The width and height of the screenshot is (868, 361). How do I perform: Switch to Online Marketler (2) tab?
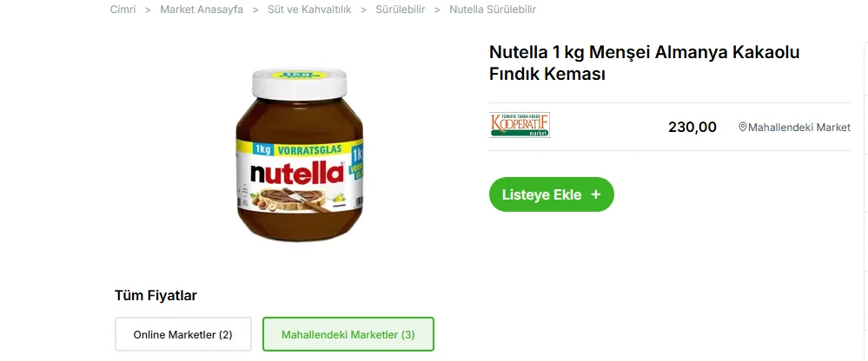[x=183, y=334]
